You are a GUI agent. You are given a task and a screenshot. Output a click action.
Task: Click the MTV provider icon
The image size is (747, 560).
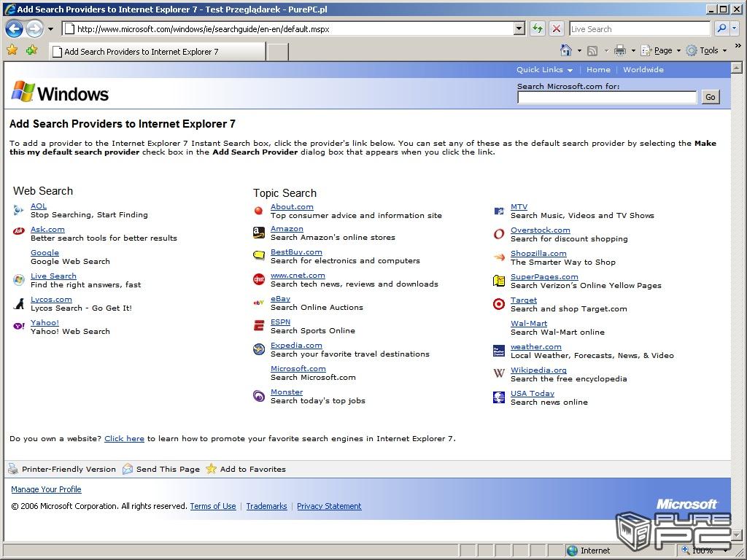(x=499, y=211)
